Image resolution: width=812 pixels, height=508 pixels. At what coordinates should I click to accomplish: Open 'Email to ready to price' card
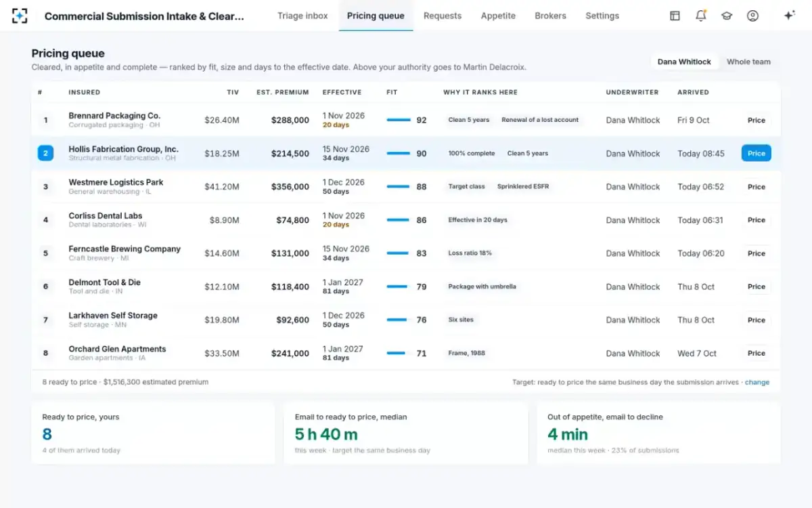pos(406,433)
